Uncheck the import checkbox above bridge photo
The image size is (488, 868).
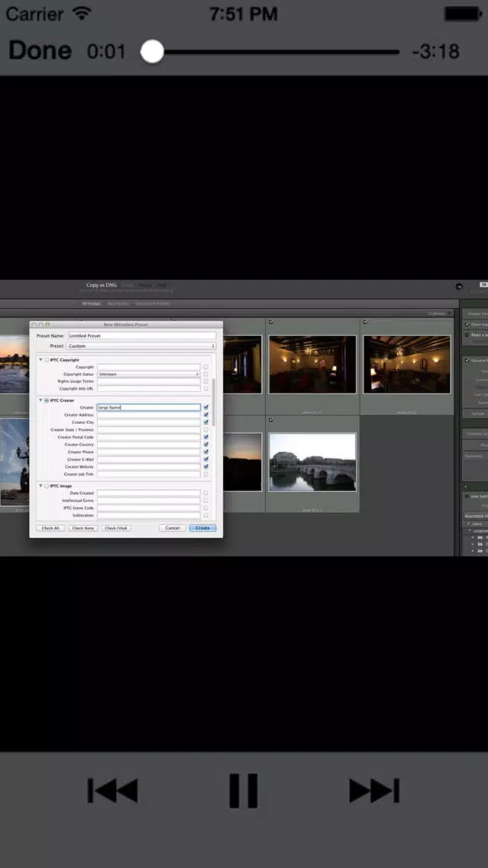pos(270,420)
